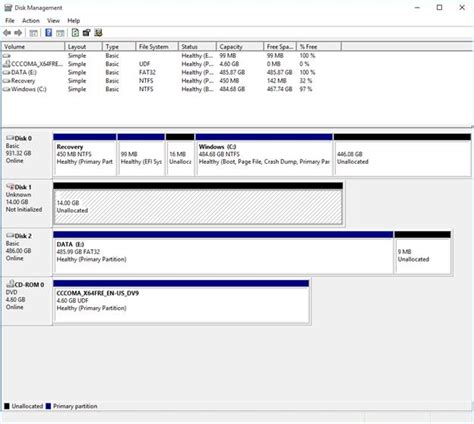
Task: Click the Forward arrow in the toolbar
Action: pos(18,33)
